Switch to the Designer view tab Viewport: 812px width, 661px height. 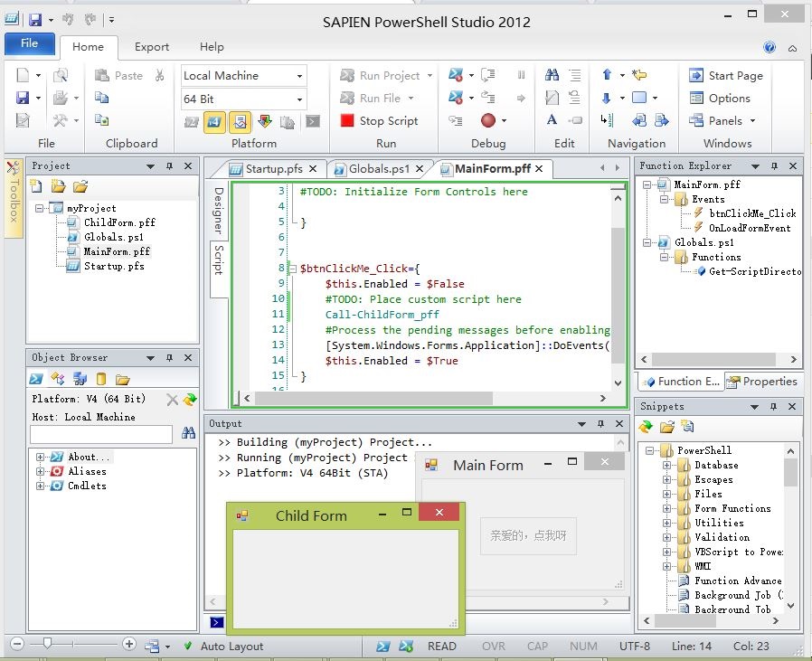(x=219, y=210)
